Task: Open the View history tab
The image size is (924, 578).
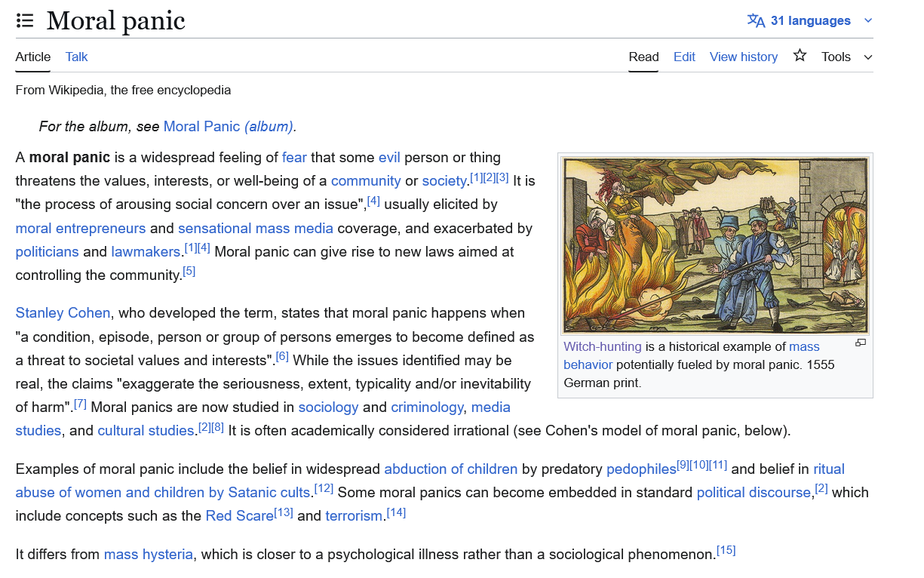Action: 743,57
